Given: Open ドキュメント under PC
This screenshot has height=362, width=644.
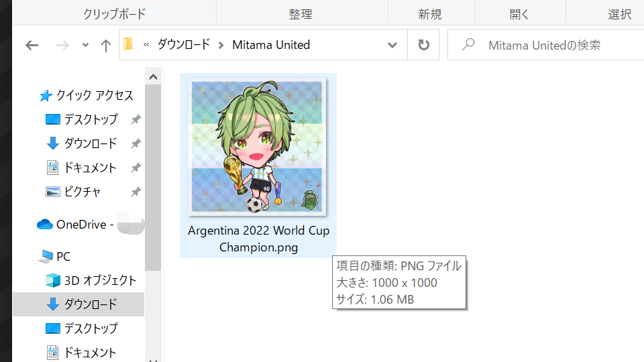Looking at the screenshot, I should pos(91,353).
